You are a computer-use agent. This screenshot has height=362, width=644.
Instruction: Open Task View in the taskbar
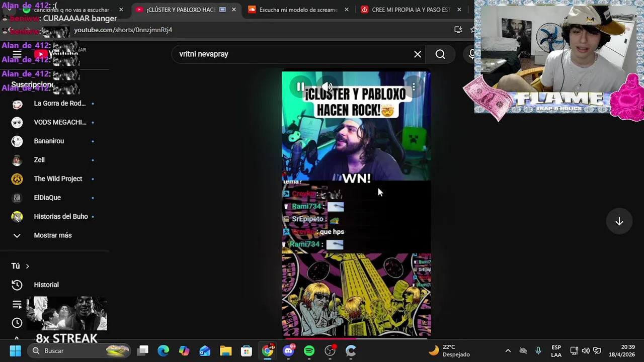click(x=143, y=351)
